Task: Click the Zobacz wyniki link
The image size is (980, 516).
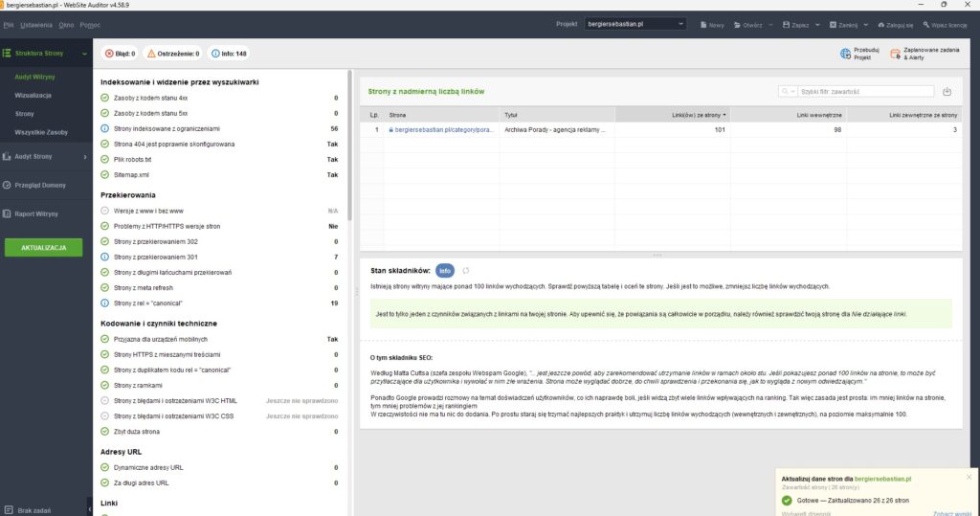Action: pos(951,513)
